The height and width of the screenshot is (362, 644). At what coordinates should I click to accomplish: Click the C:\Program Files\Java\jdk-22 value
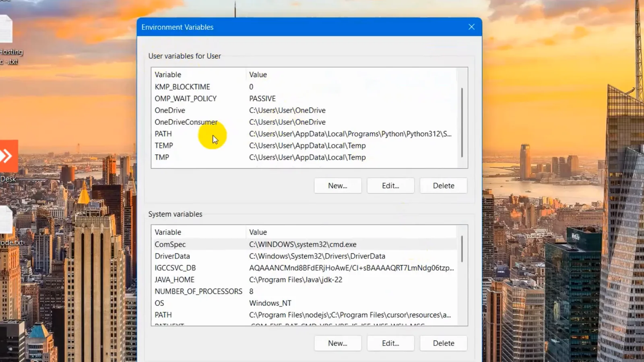pos(296,280)
